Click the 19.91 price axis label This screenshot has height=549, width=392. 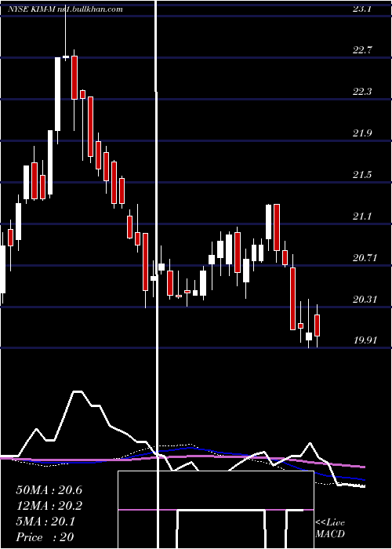pos(365,340)
